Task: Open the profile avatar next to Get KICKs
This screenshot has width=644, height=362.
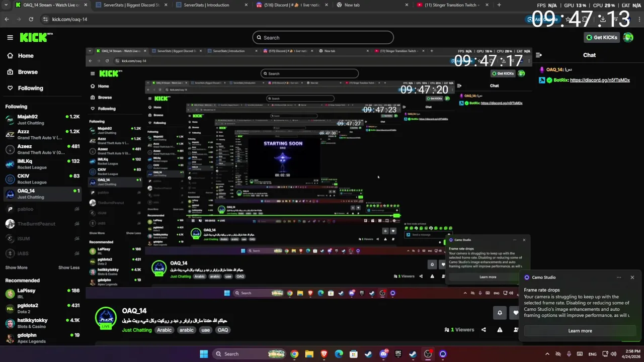Action: pyautogui.click(x=628, y=37)
